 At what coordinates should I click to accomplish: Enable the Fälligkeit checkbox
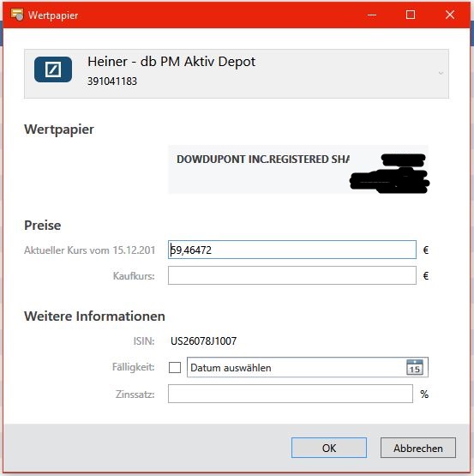175,367
